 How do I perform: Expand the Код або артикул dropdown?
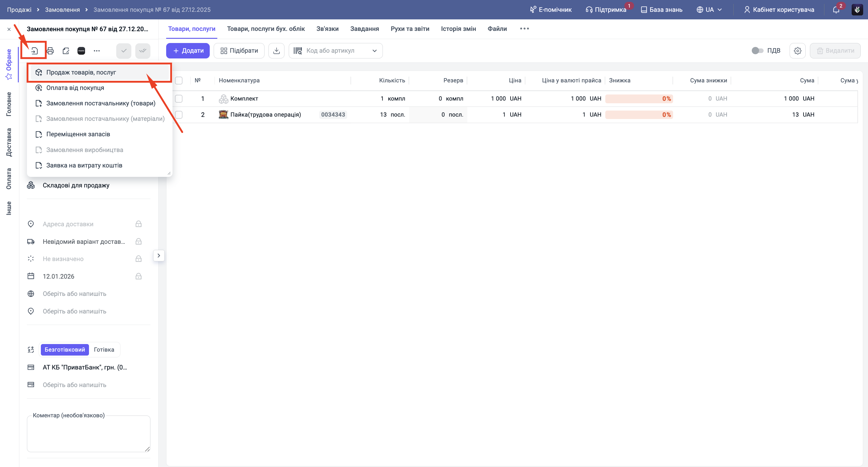click(x=374, y=51)
